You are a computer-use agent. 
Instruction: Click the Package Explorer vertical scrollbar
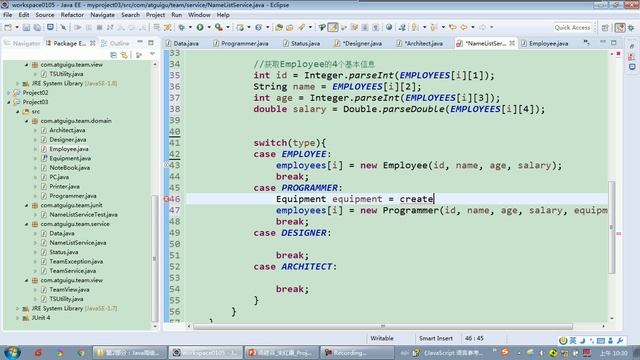pyautogui.click(x=155, y=258)
